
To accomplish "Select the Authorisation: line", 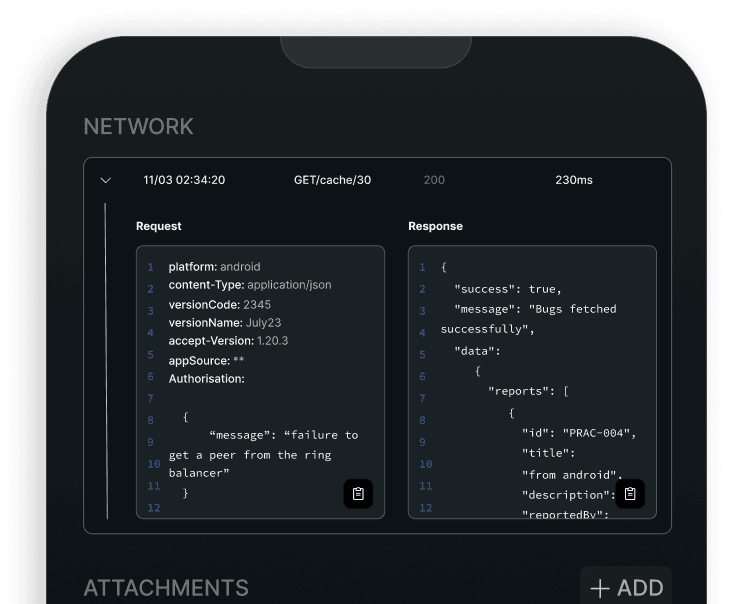I will (206, 379).
